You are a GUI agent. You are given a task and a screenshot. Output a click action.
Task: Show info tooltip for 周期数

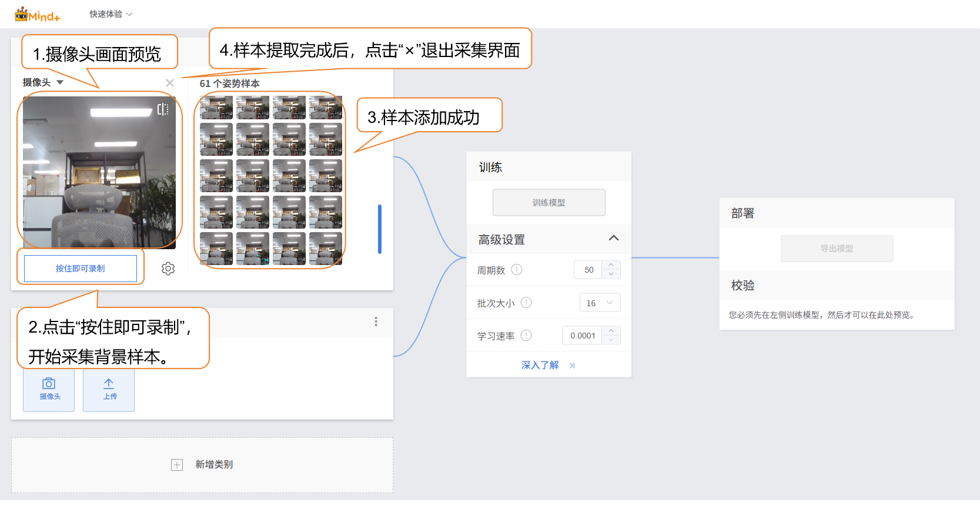[x=517, y=270]
